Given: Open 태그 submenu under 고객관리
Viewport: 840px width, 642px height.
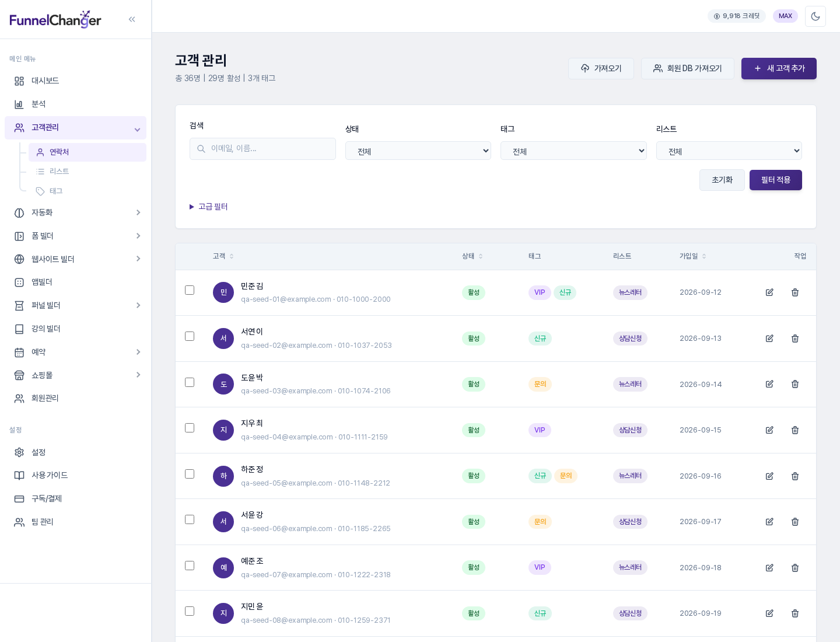Looking at the screenshot, I should click(87, 191).
